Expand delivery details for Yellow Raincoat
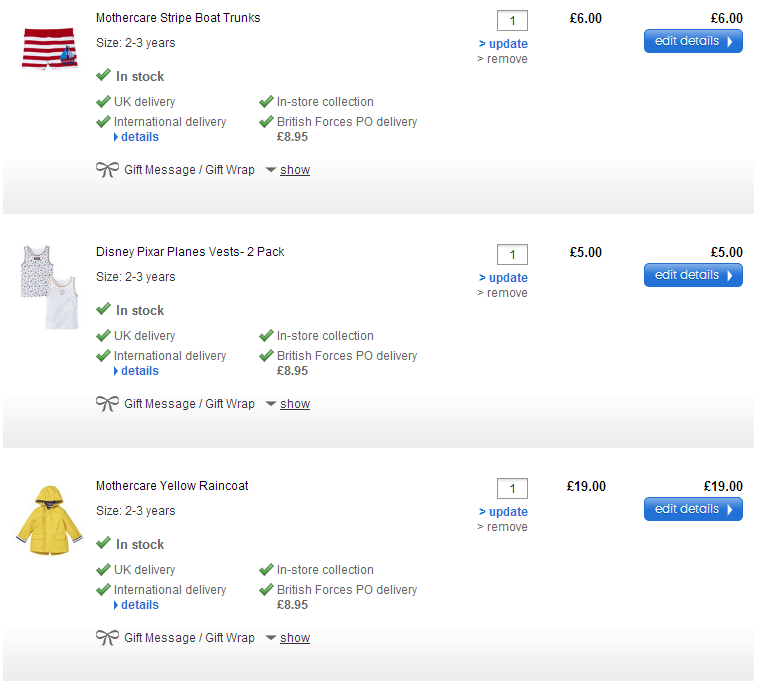 pyautogui.click(x=139, y=605)
